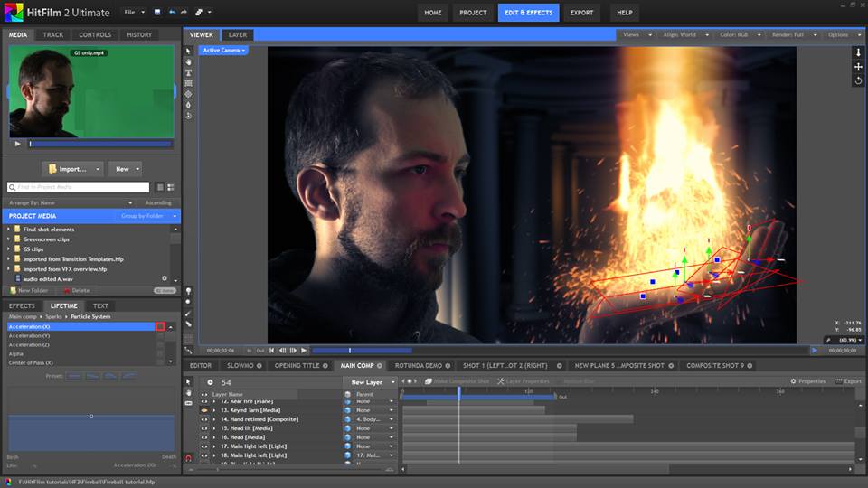Click the camera dolly vertical arrow icon
Image resolution: width=868 pixels, height=488 pixels.
(x=858, y=52)
